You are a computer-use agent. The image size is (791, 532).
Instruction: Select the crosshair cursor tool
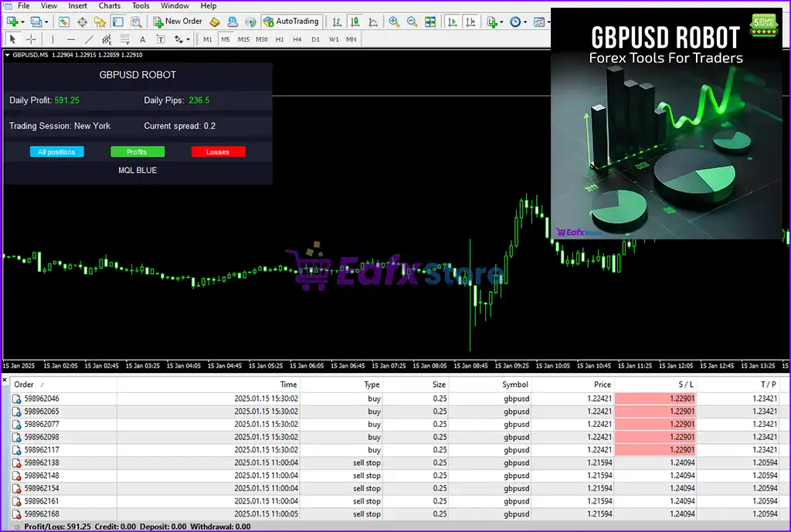click(x=31, y=39)
